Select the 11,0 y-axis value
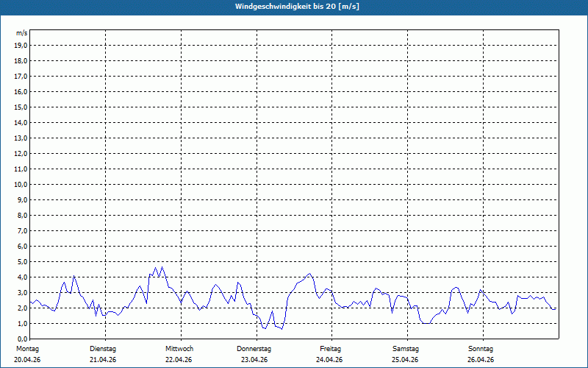The width and height of the screenshot is (588, 368). 21,169
